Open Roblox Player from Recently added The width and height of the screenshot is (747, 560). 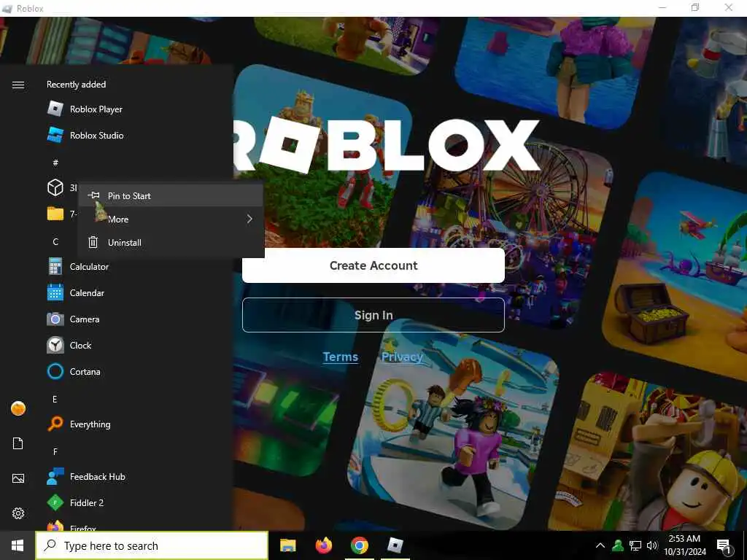point(85,109)
